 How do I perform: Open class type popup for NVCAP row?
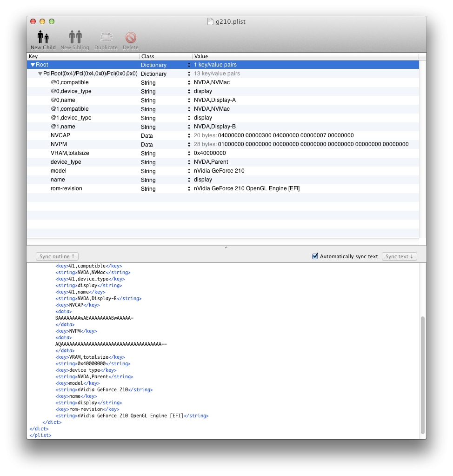click(x=189, y=135)
